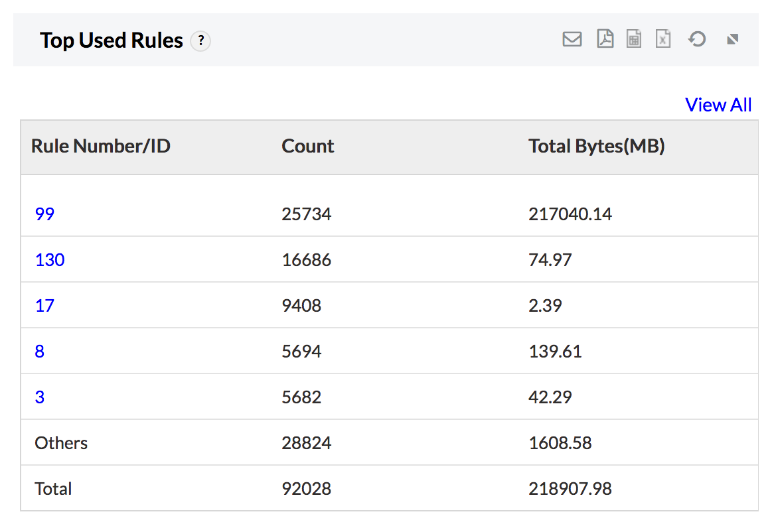Open help for Top Used Rules
Viewport: 772px width, 532px height.
click(200, 41)
